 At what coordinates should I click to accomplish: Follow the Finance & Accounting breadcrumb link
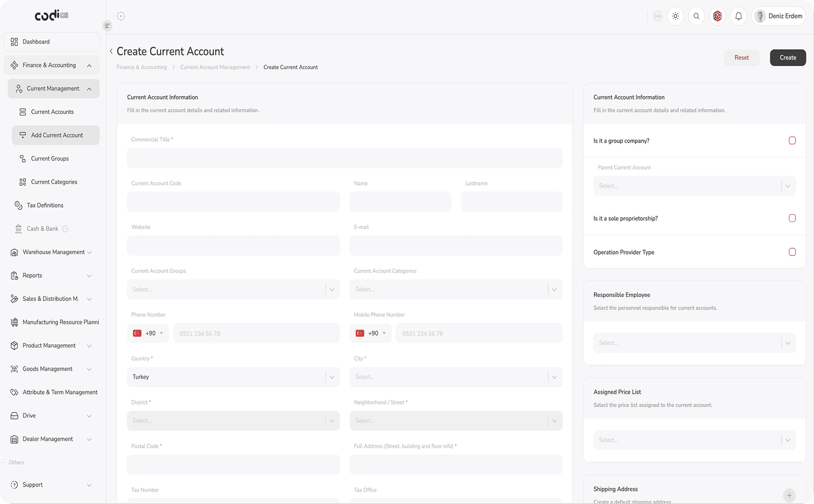(x=142, y=67)
